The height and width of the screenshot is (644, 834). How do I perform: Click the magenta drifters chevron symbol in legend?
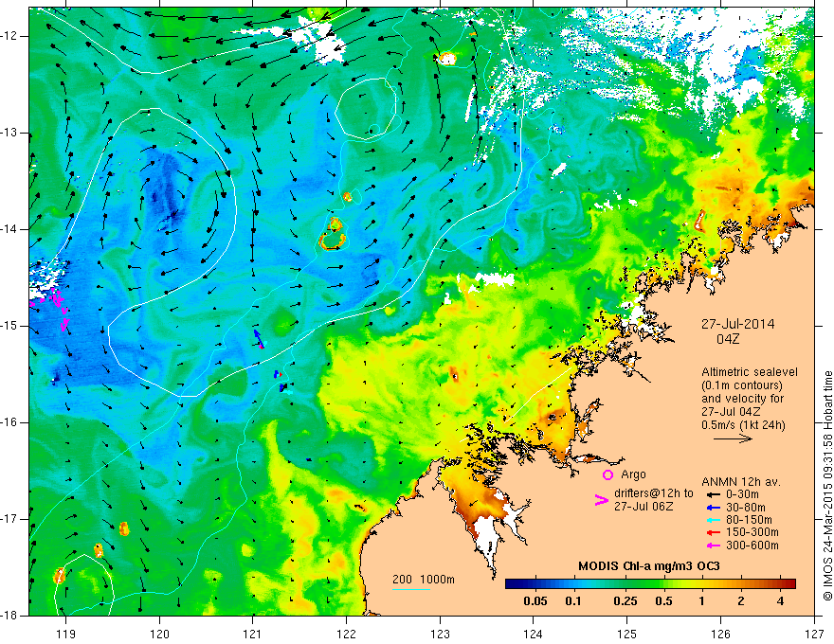click(x=601, y=500)
